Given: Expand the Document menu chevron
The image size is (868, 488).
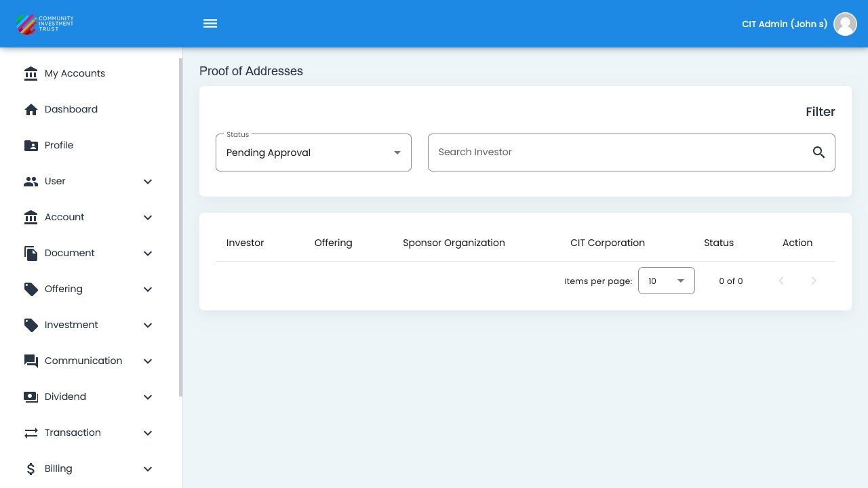Looking at the screenshot, I should [x=148, y=253].
